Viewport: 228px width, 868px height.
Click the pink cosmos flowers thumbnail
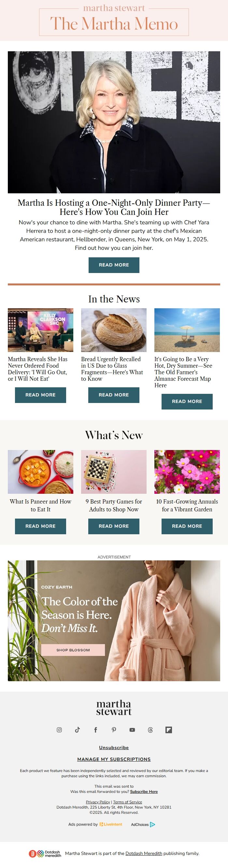coord(187,472)
